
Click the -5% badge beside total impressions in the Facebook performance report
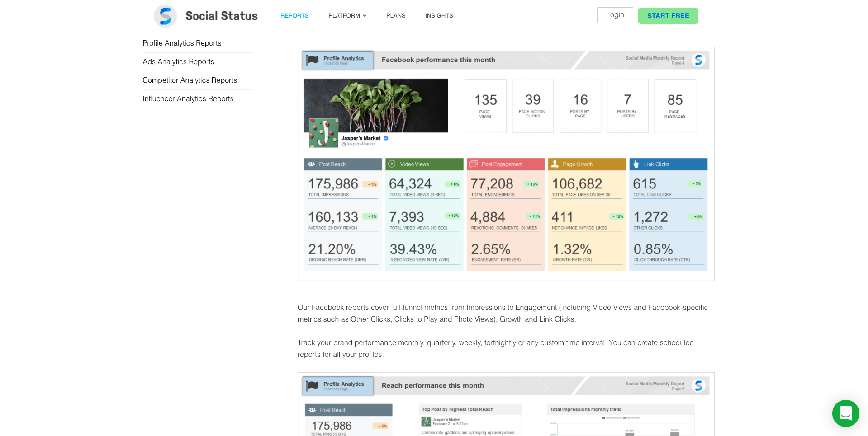tap(371, 184)
